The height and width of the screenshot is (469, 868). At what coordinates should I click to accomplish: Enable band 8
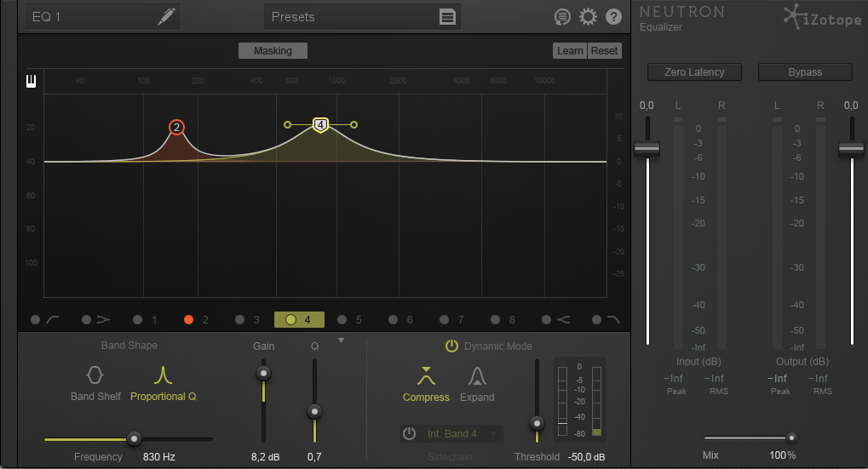coord(496,320)
